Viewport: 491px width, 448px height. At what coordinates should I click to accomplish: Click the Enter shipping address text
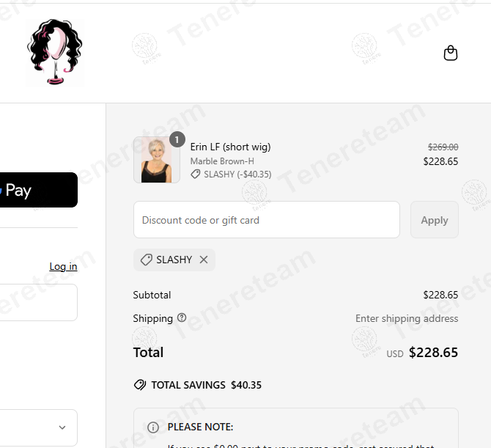coord(407,318)
